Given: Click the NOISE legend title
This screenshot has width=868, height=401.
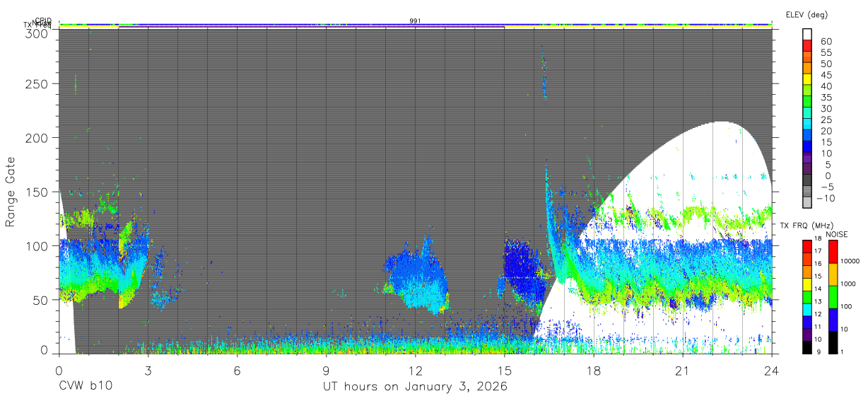Looking at the screenshot, I should tap(836, 234).
